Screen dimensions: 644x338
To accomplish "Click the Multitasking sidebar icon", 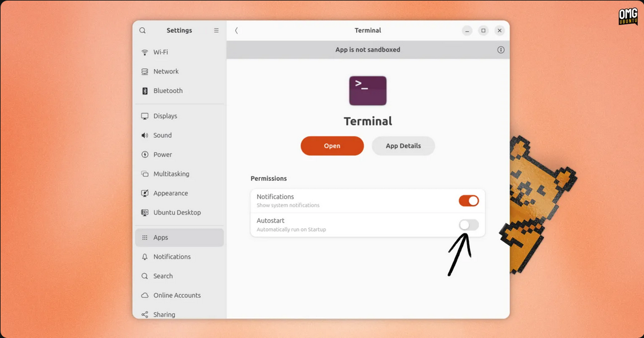I will (x=145, y=174).
